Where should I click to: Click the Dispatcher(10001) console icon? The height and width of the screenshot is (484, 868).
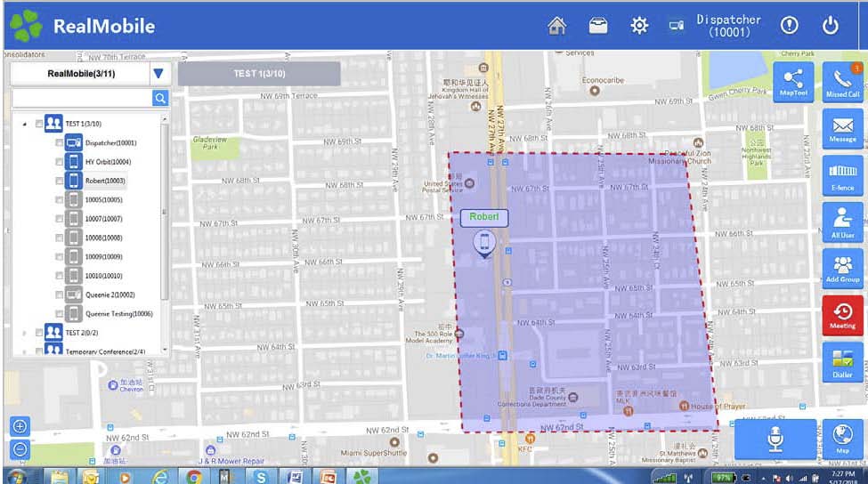click(74, 142)
